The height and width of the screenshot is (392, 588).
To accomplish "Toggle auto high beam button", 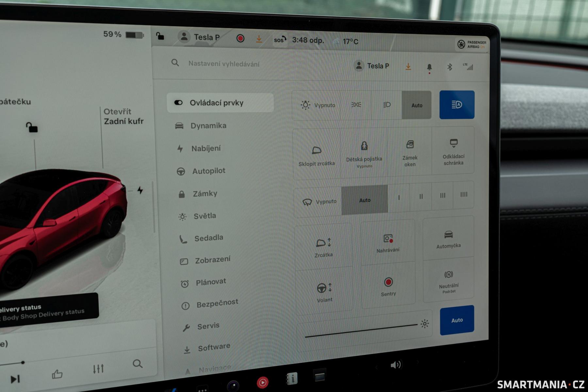I will click(x=457, y=105).
